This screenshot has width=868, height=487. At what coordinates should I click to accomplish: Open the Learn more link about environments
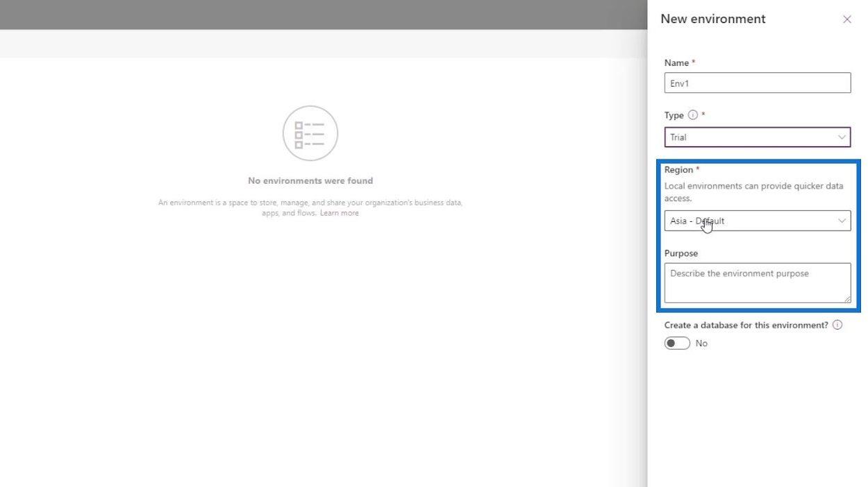(340, 213)
